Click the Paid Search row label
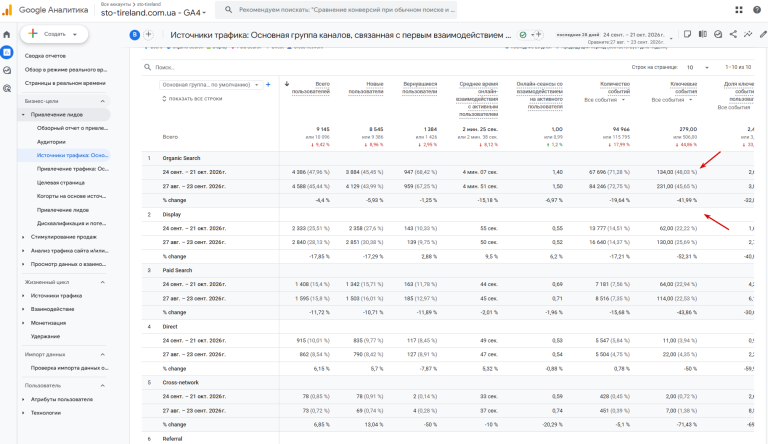Screen dimensions: 768x444 click(177, 271)
